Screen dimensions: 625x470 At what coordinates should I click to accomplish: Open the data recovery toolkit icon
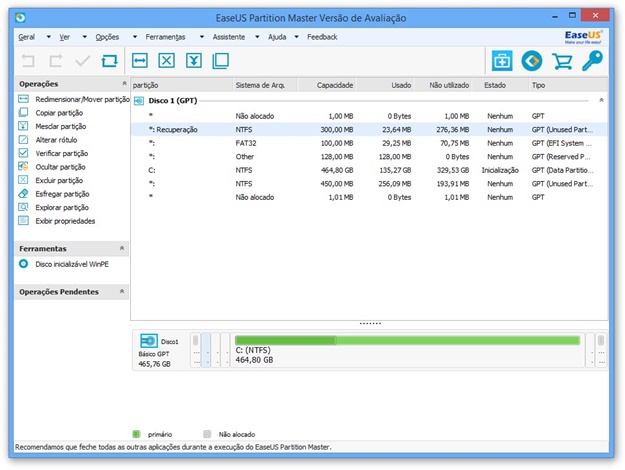[x=502, y=61]
